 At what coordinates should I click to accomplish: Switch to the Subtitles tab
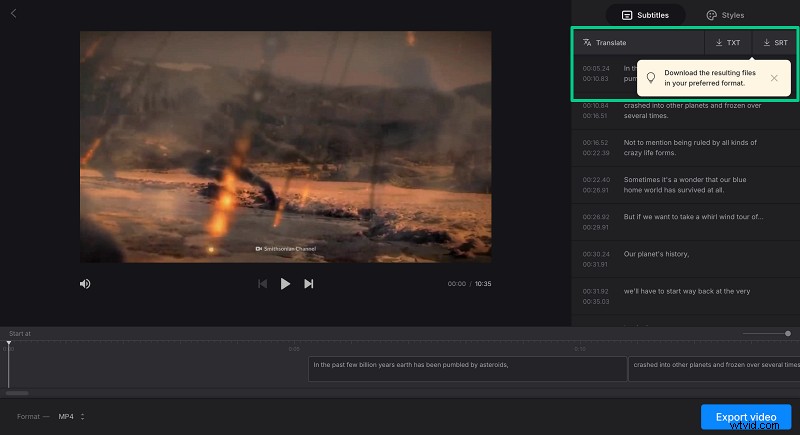click(646, 15)
